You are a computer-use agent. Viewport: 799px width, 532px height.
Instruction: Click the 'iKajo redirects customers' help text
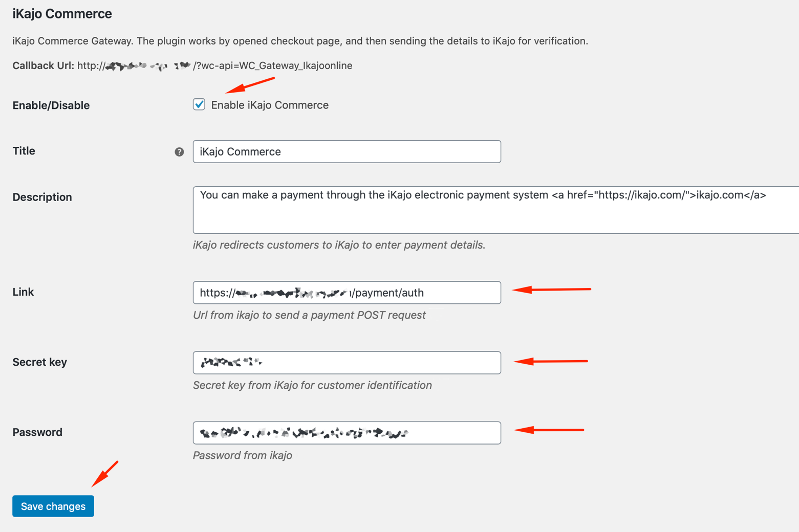pos(339,245)
